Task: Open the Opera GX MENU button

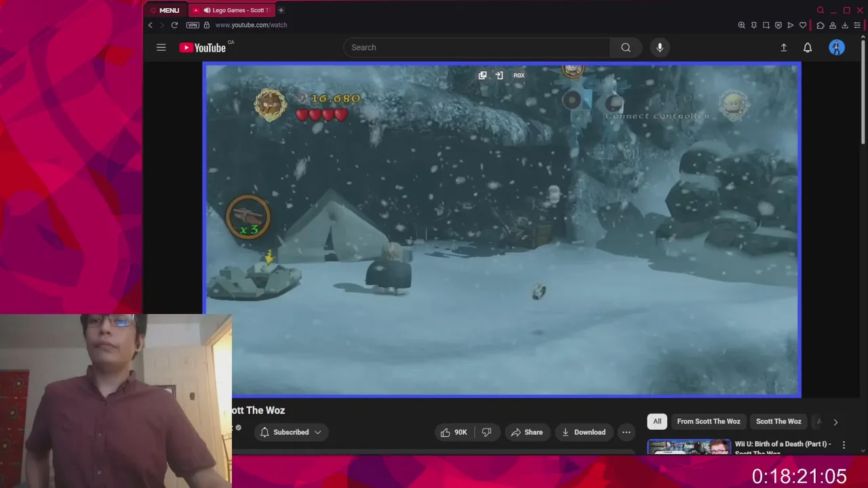Action: tap(165, 10)
